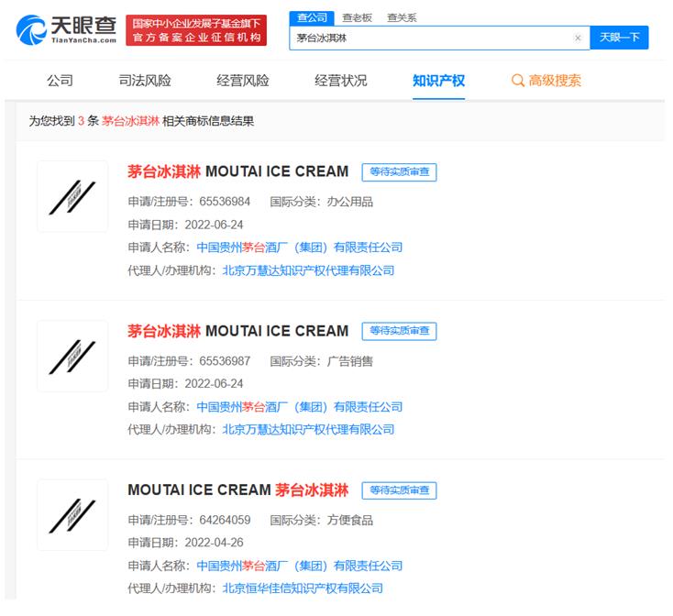Click 国际分类 方便食品 text

tap(321, 521)
